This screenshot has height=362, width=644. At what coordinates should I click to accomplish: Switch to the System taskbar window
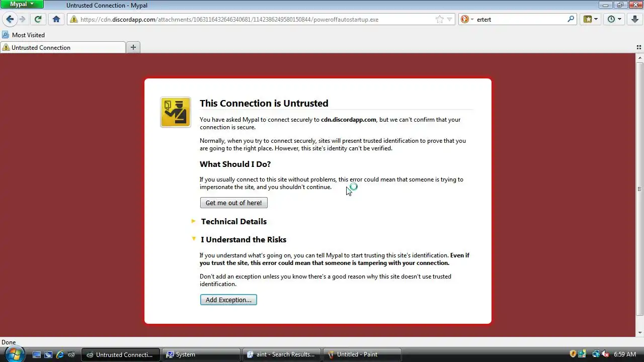[x=201, y=354]
